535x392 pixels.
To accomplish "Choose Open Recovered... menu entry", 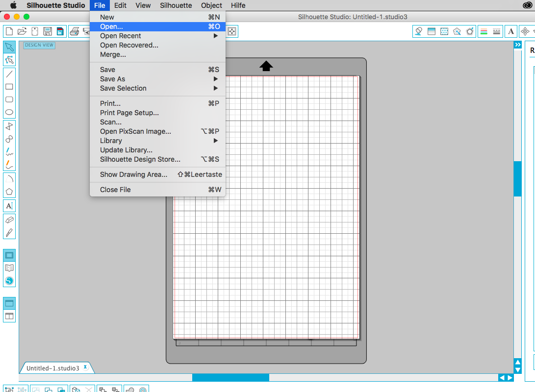I will click(157, 45).
